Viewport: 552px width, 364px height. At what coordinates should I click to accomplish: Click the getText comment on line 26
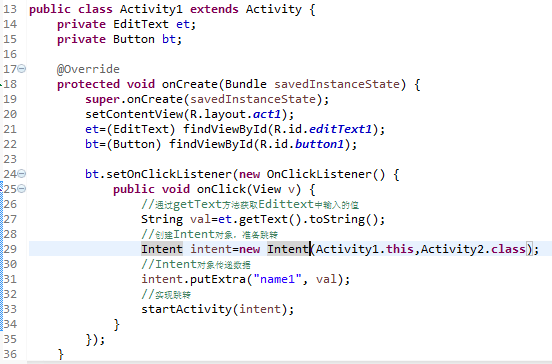(x=250, y=205)
